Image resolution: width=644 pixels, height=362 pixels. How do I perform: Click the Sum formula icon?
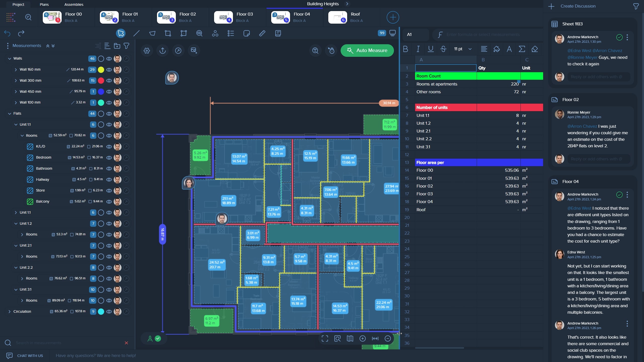[x=521, y=49]
